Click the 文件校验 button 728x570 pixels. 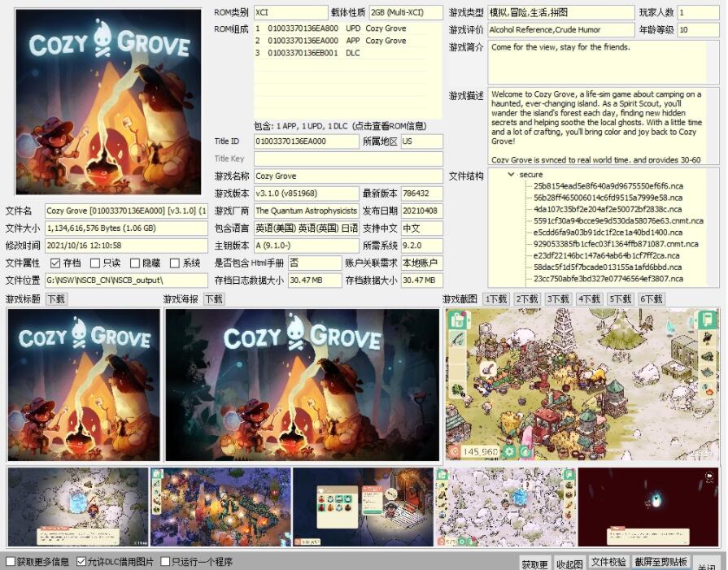coord(608,562)
